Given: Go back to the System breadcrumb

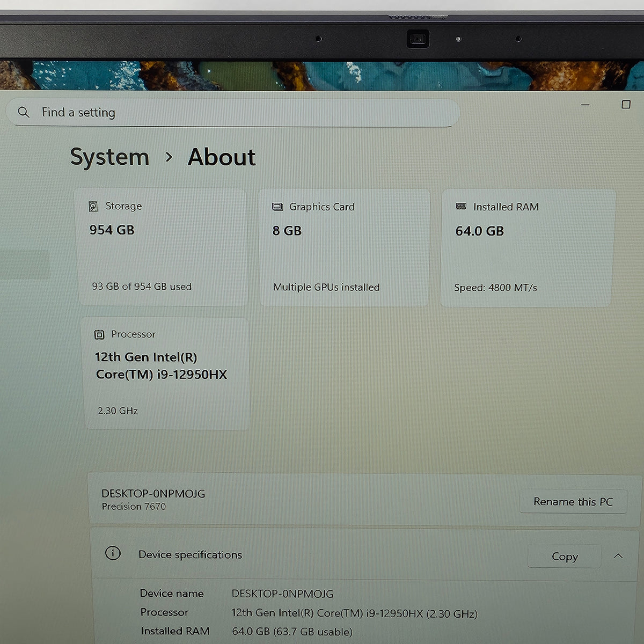Looking at the screenshot, I should pyautogui.click(x=109, y=157).
